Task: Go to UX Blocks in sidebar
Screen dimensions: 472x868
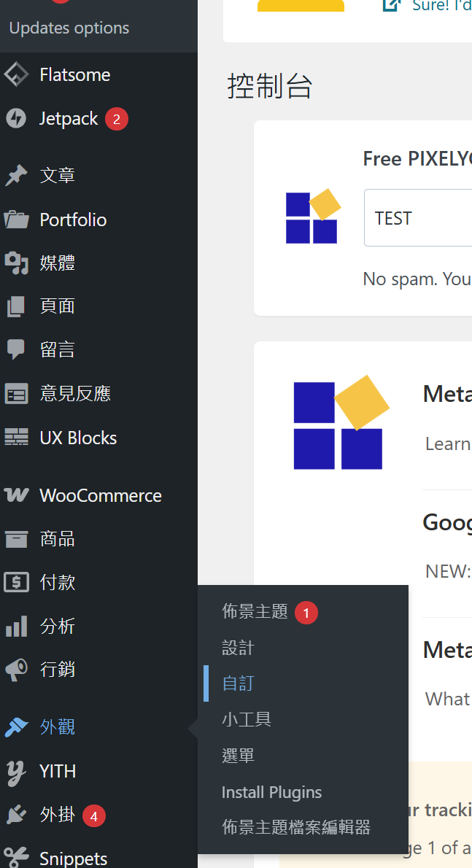Action: (78, 438)
